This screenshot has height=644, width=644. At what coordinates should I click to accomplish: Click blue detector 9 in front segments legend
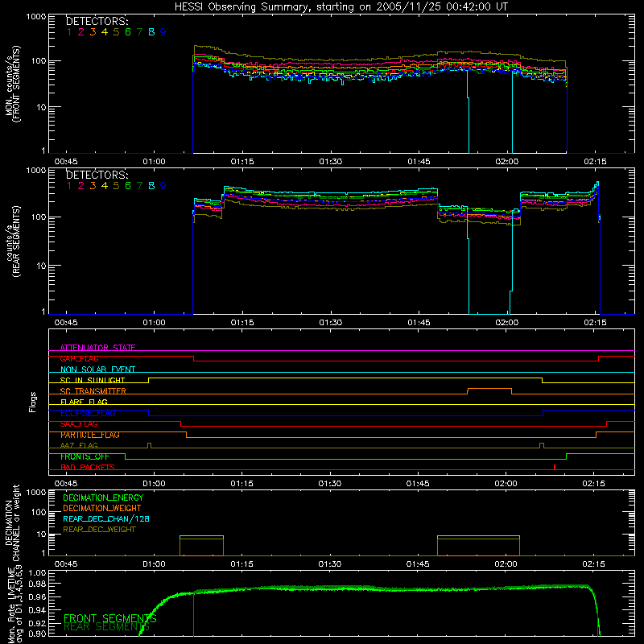(163, 32)
